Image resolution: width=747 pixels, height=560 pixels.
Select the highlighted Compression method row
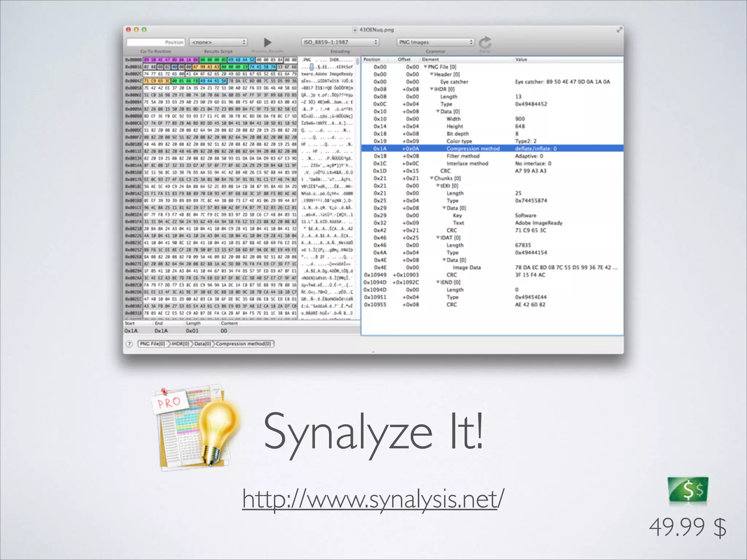coord(492,148)
